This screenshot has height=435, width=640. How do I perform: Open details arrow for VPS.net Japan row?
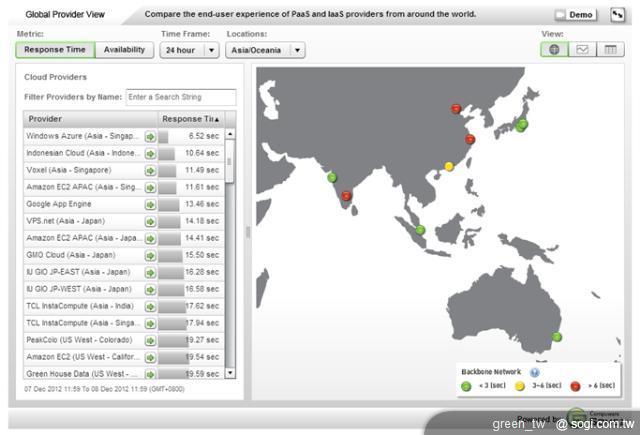tap(151, 222)
